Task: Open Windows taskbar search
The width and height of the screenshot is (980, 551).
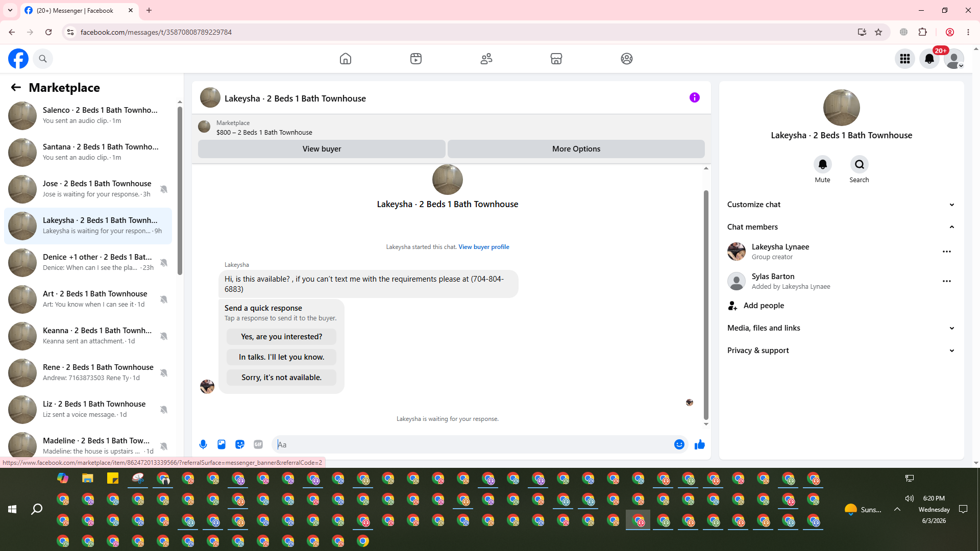Action: pos(37,509)
